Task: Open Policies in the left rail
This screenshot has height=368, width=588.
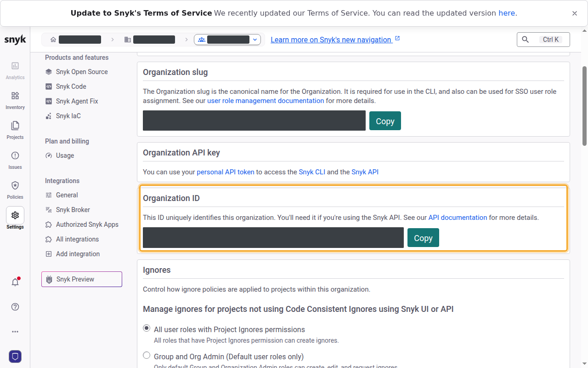Action: pos(15,190)
